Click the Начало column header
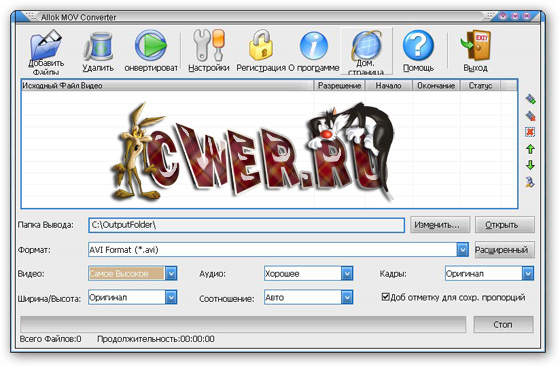The height and width of the screenshot is (367, 560). tap(389, 86)
